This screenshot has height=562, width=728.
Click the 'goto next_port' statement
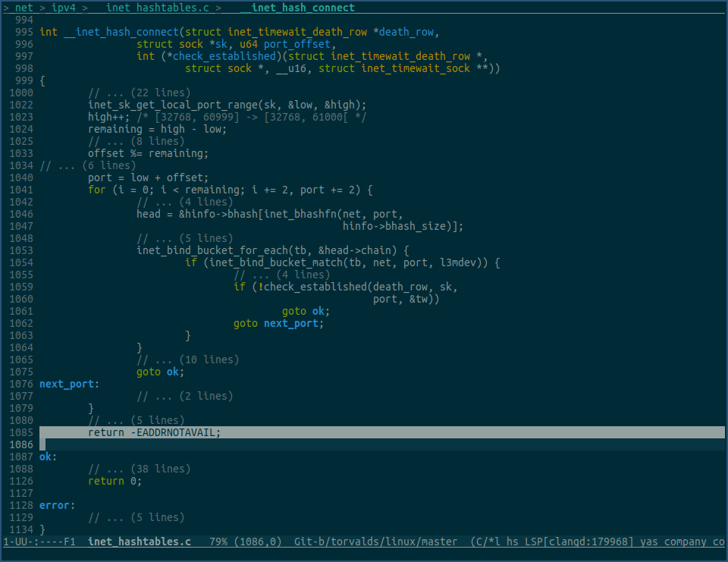click(x=278, y=323)
